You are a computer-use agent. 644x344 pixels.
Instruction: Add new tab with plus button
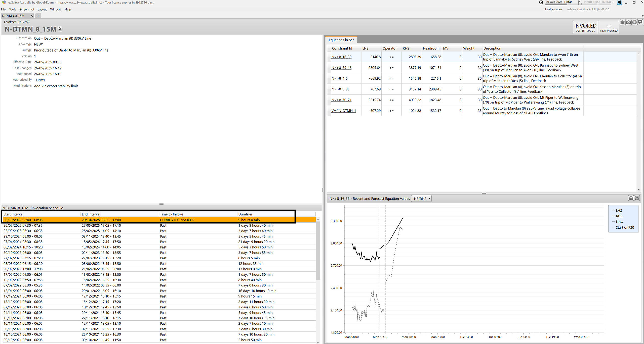tap(38, 16)
